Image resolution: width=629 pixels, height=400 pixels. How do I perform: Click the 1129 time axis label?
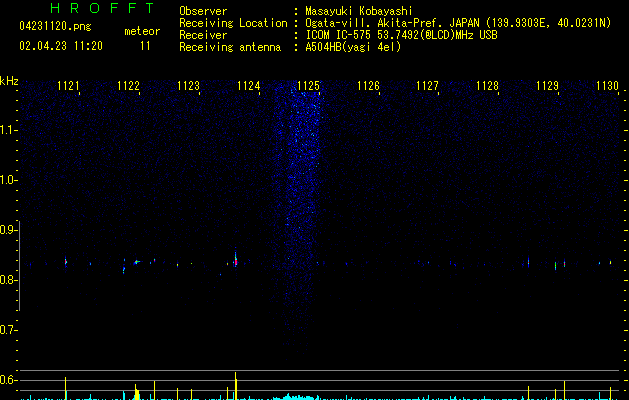point(548,86)
